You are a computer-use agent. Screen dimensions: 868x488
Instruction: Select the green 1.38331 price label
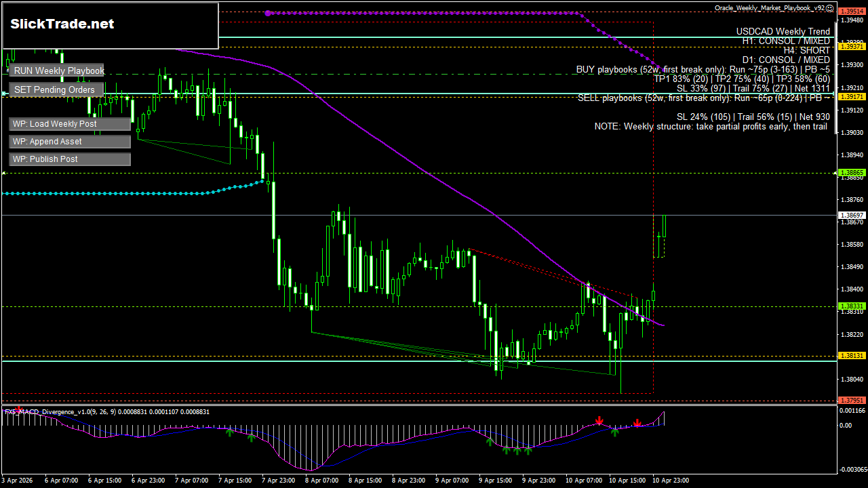point(852,306)
